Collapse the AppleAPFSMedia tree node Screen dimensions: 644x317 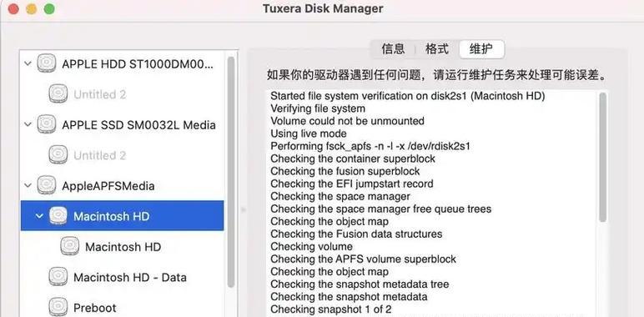(x=28, y=185)
